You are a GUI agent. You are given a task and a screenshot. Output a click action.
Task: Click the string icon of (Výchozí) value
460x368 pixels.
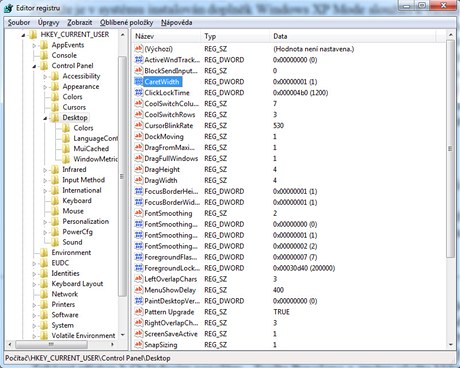pos(139,49)
